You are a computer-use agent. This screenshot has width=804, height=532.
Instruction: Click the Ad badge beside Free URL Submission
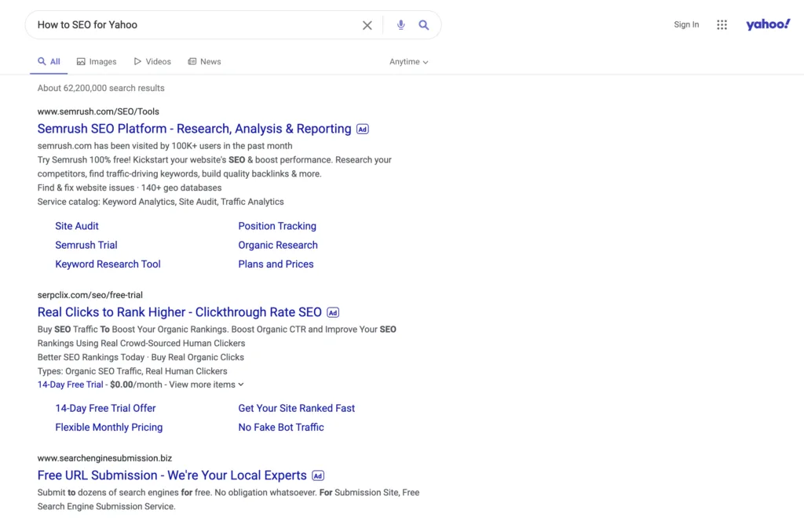point(318,476)
